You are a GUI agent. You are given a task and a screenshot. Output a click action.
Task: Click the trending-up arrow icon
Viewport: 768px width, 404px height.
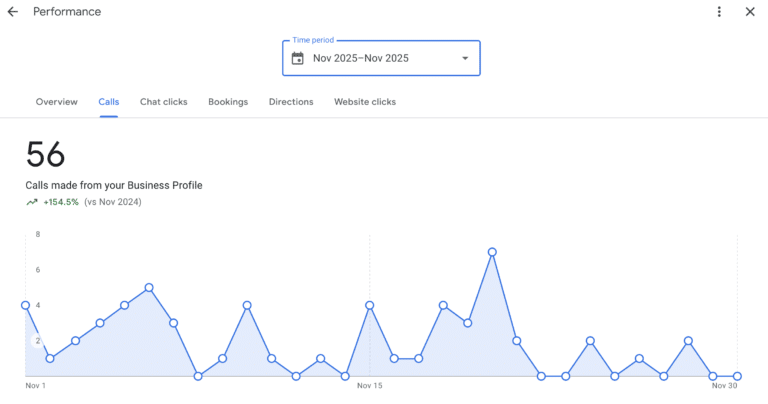click(32, 202)
